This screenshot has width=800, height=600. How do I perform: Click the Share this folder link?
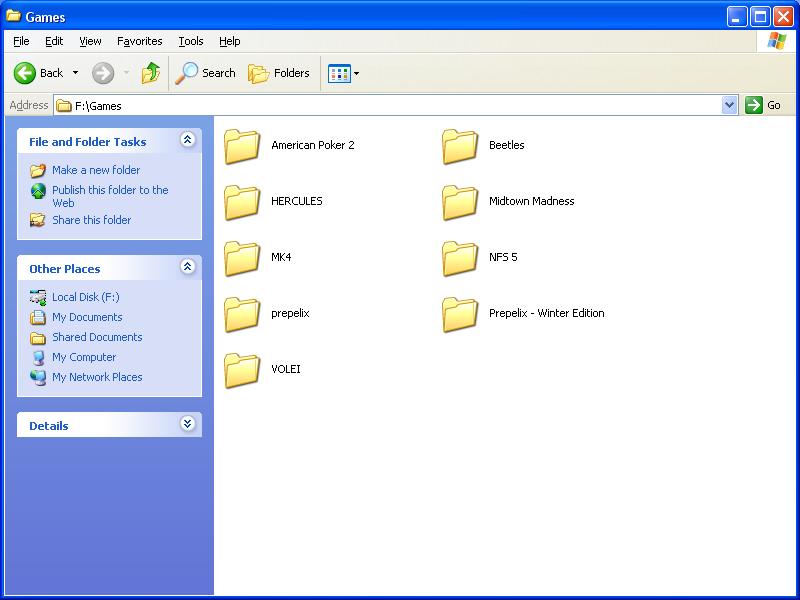tap(92, 220)
